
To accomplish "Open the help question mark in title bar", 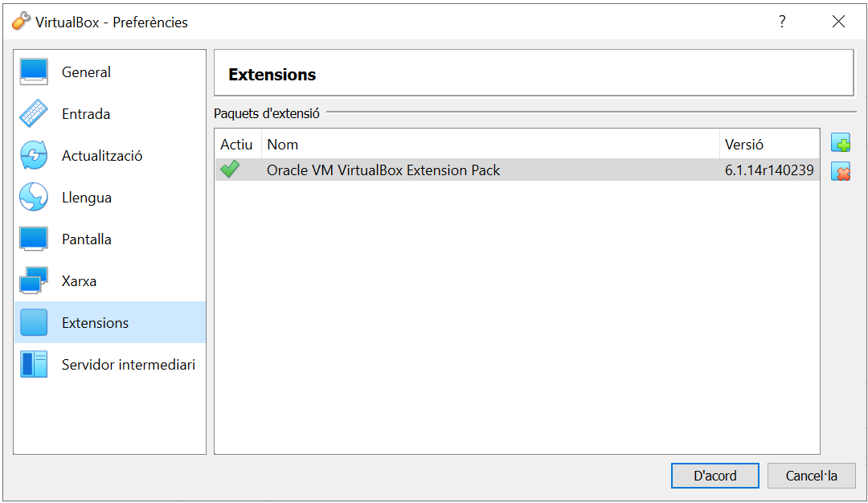I will (x=782, y=22).
